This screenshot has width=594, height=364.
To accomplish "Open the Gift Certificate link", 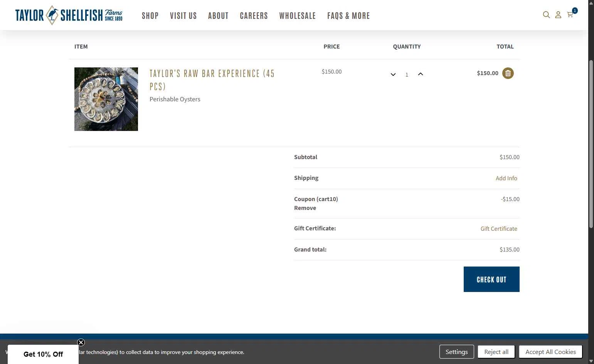I will (x=499, y=229).
